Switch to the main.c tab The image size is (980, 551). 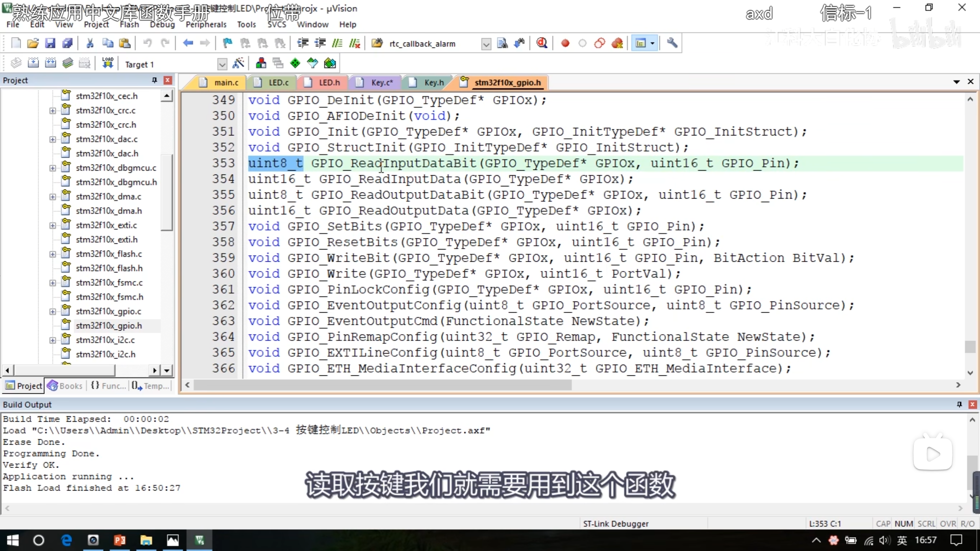(x=226, y=83)
